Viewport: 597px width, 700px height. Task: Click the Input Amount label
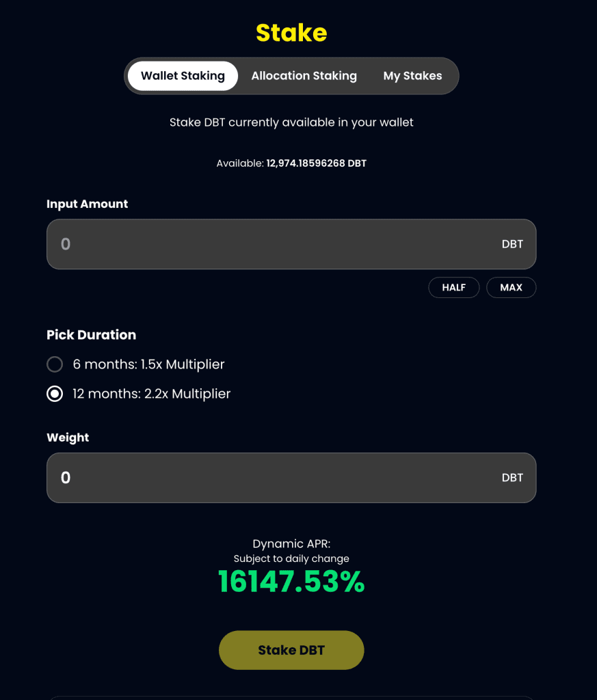point(87,204)
